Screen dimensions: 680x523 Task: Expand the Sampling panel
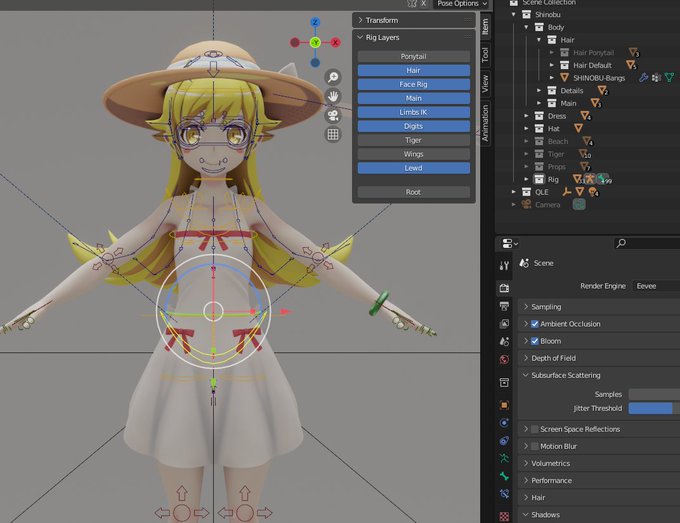point(526,307)
